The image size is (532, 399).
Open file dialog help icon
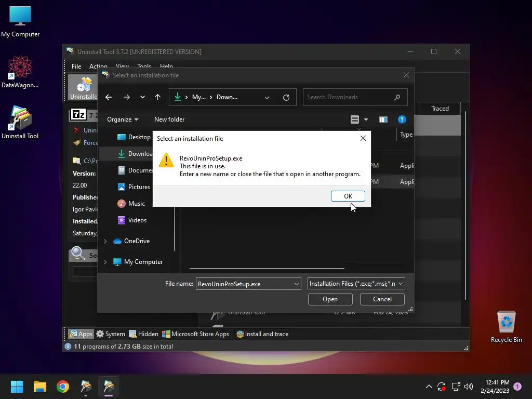[402, 119]
